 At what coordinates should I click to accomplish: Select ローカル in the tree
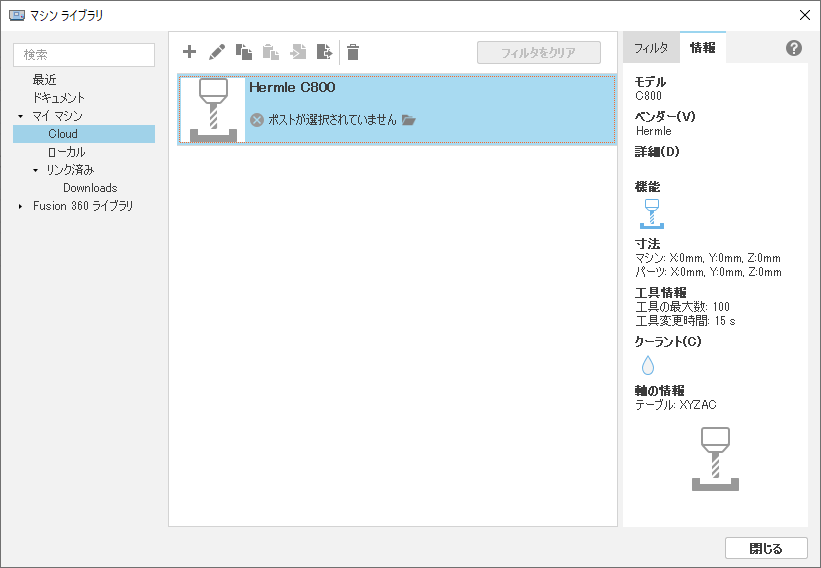66,152
